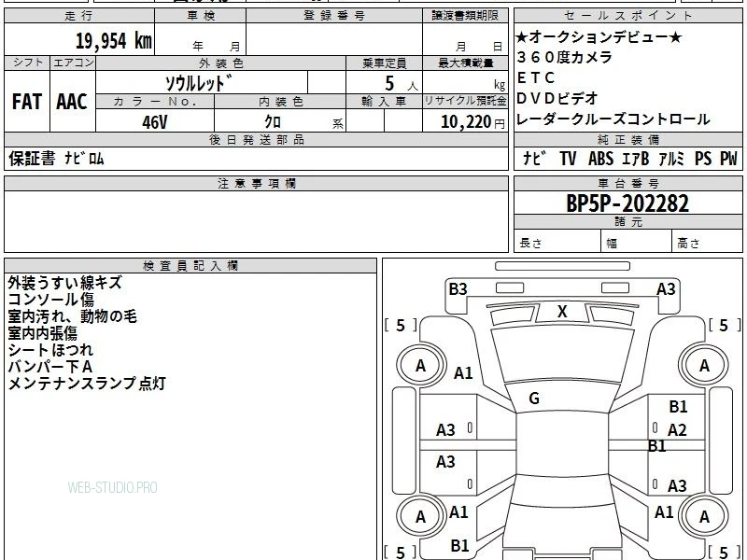
Task: Click the エアB equipment code
Action: [636, 158]
